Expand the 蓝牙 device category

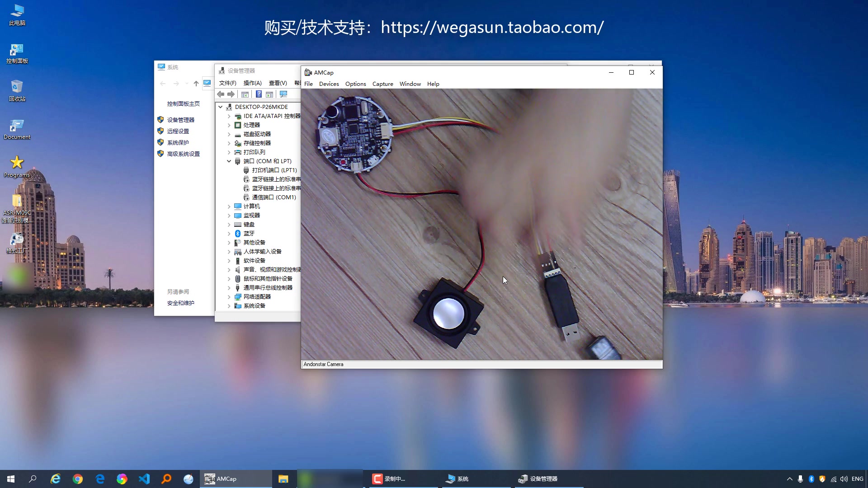click(229, 233)
